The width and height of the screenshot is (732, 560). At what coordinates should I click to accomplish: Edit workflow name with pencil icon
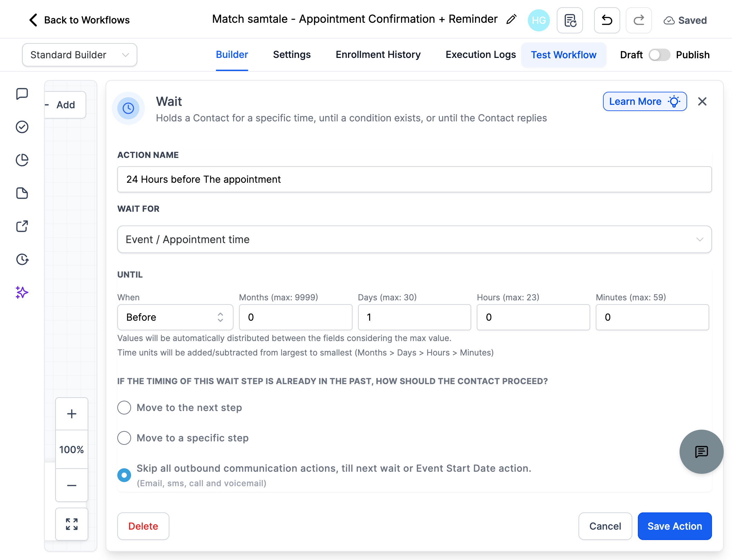coord(511,19)
